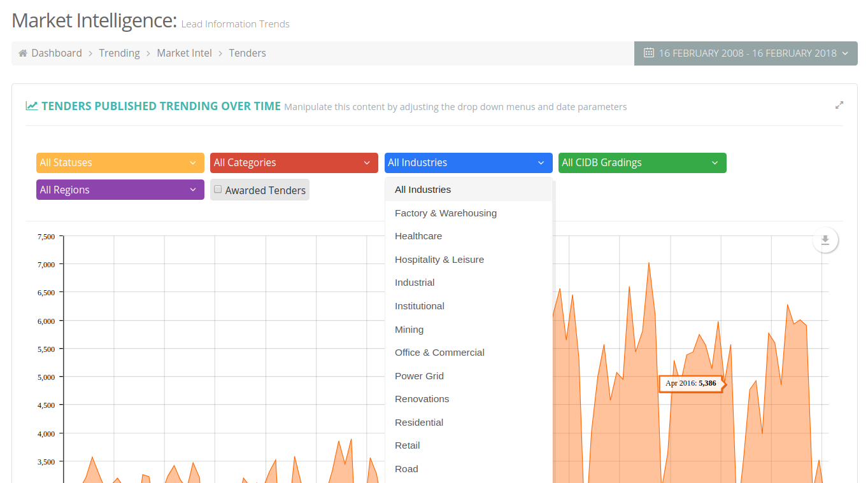Click the 'Lead Information Trends' subtitle

[236, 24]
